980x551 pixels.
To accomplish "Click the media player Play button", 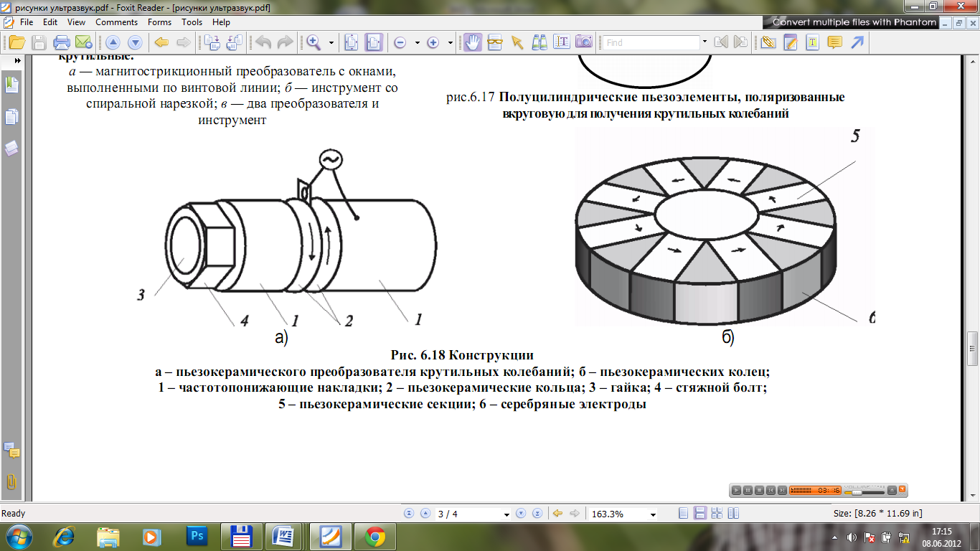I will [736, 491].
